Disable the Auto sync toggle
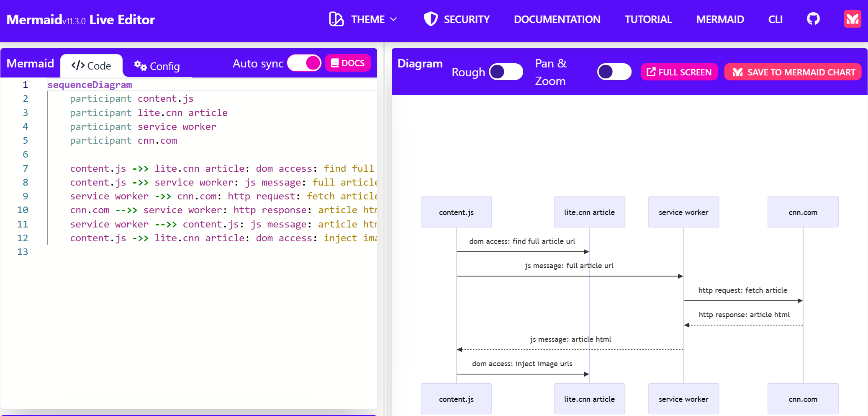The image size is (868, 416). [x=304, y=63]
